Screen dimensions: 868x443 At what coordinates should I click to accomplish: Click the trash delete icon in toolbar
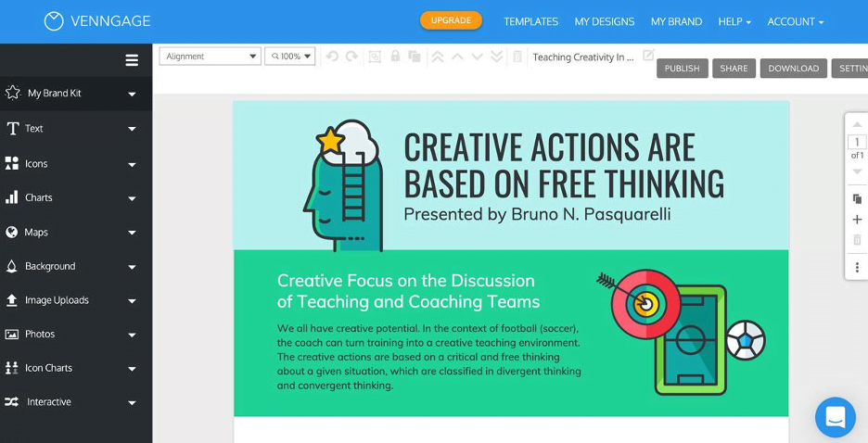[x=517, y=57]
